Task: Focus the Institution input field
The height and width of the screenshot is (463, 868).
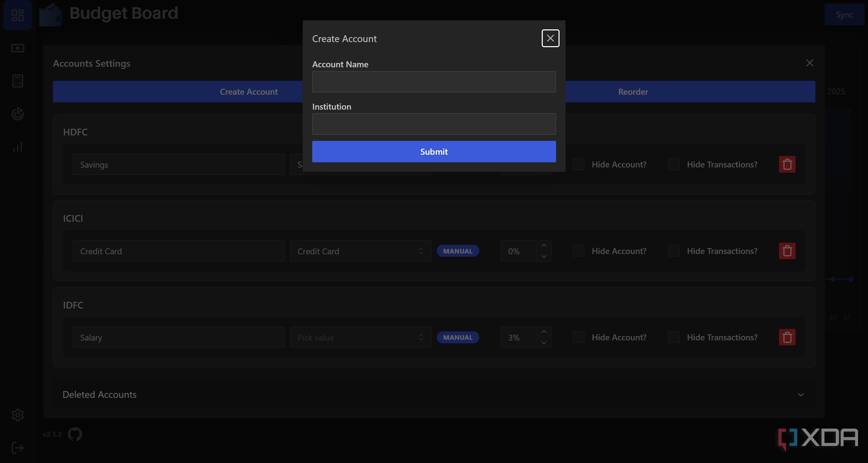Action: click(x=434, y=124)
